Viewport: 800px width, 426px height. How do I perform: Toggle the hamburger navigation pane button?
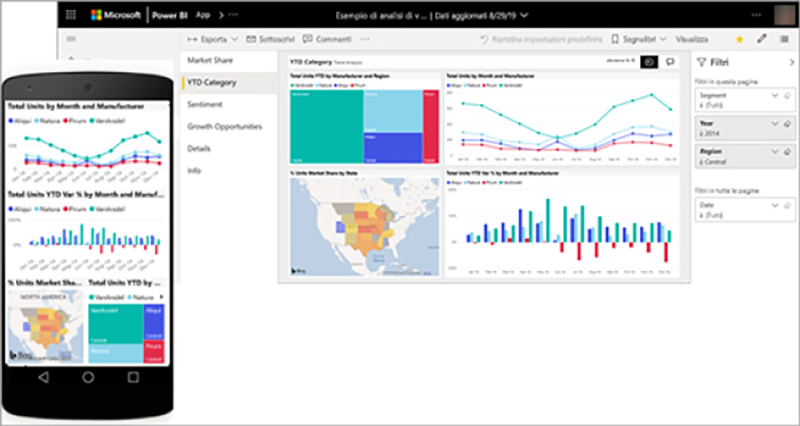tap(72, 39)
